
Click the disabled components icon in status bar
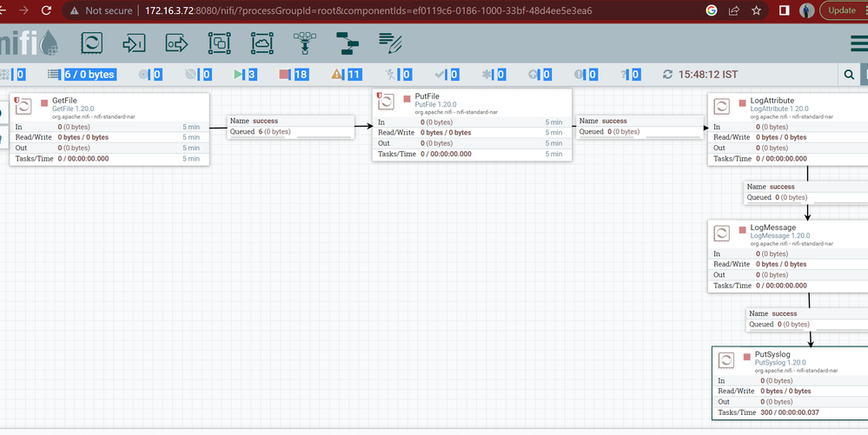tap(390, 74)
